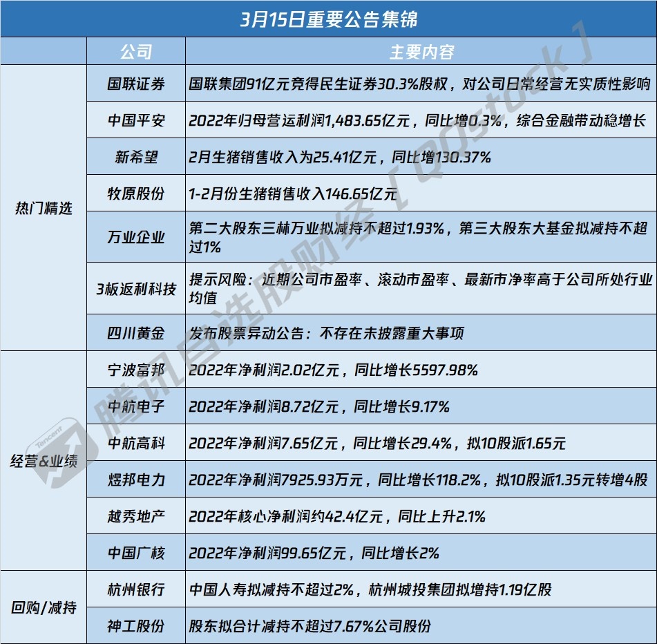
Task: Click the 公司 column header
Action: click(136, 52)
